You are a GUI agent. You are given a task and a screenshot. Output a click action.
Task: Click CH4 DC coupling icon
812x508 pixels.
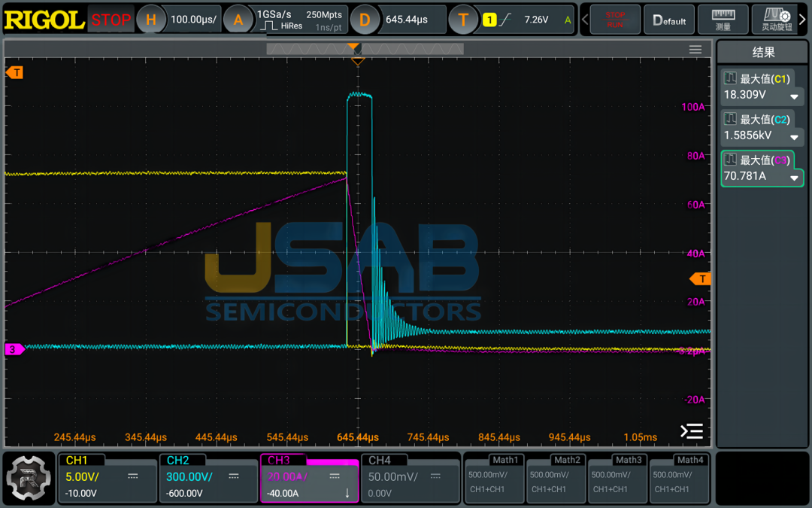click(435, 476)
